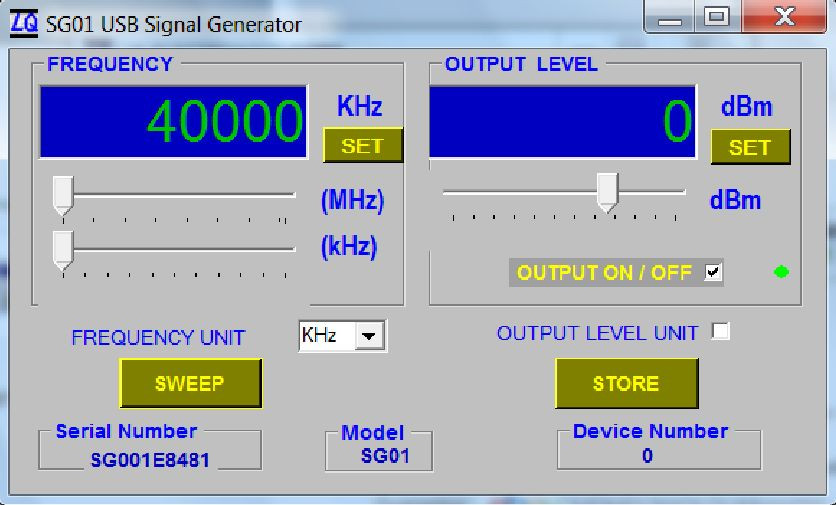Click the frequency SET button
The image size is (836, 505).
pos(363,145)
